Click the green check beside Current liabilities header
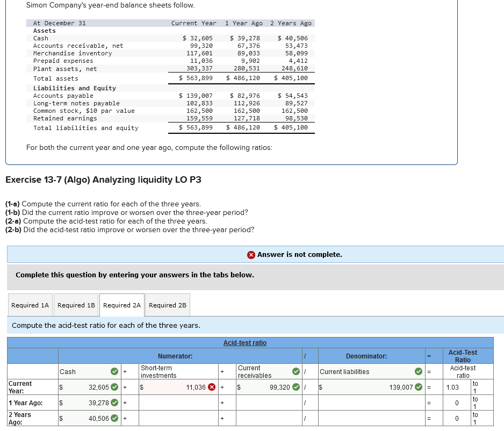The width and height of the screenshot is (504, 431). [419, 371]
